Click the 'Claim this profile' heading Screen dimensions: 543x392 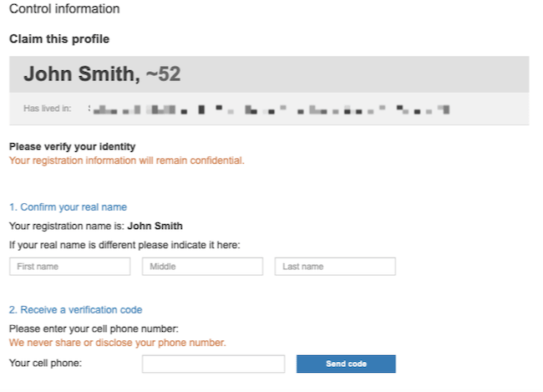[x=59, y=38]
